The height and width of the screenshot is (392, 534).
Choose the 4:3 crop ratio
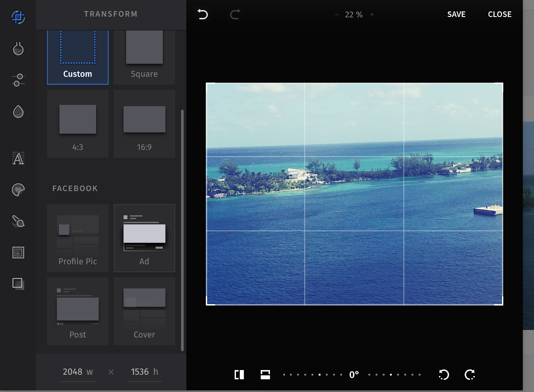78,124
